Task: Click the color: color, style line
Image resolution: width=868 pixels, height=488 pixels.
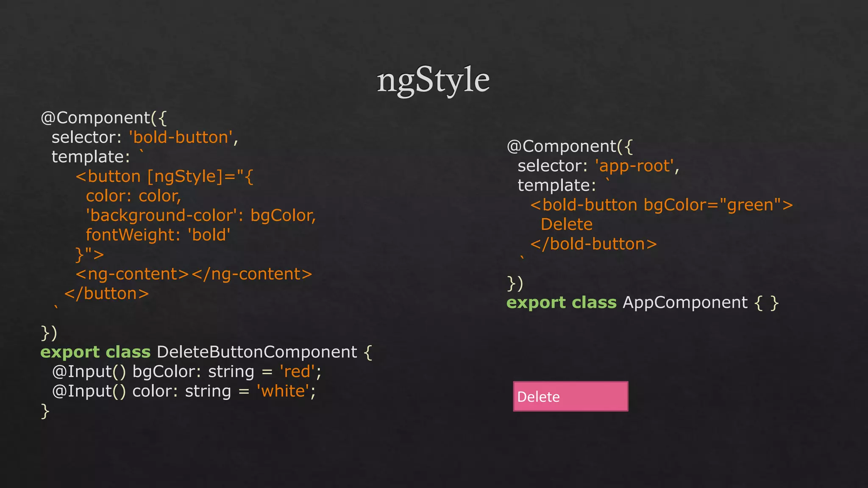Action: 134,196
